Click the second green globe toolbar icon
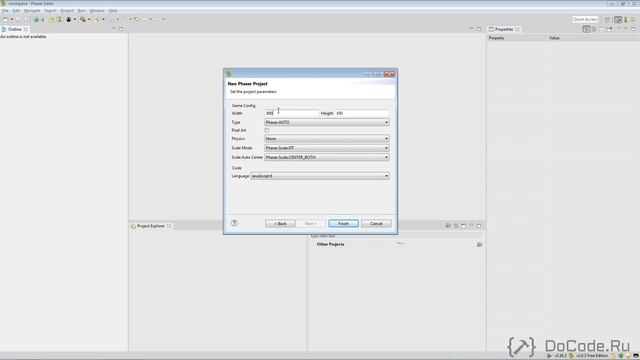This screenshot has height=360, width=640. (x=43, y=19)
